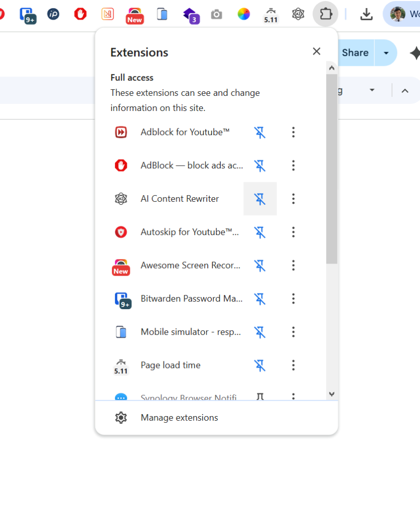Viewport: 420px width, 519px height.
Task: Click the colorful circle extension icon
Action: [x=244, y=14]
